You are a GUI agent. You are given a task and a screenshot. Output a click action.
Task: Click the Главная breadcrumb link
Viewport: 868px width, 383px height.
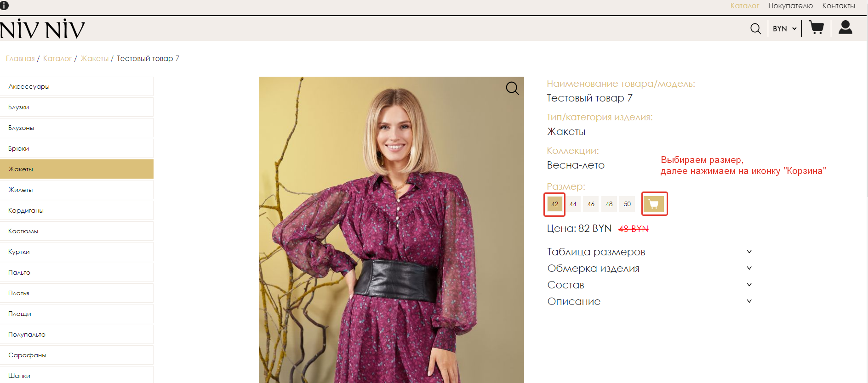tap(20, 58)
